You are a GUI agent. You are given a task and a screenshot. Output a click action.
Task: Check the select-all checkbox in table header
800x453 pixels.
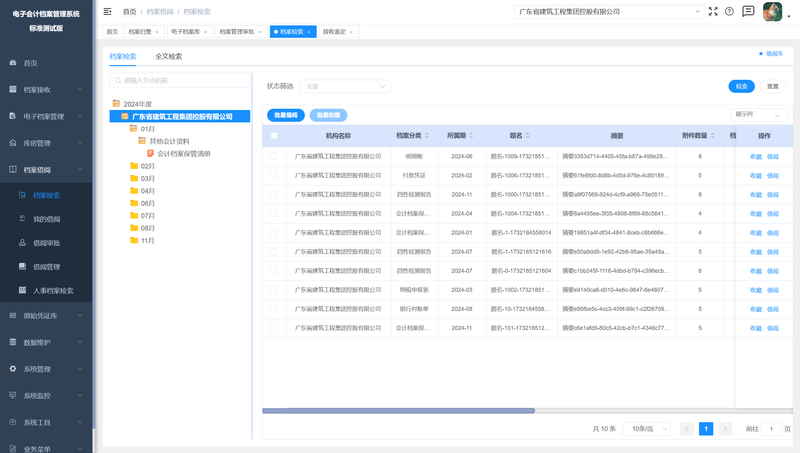(274, 136)
